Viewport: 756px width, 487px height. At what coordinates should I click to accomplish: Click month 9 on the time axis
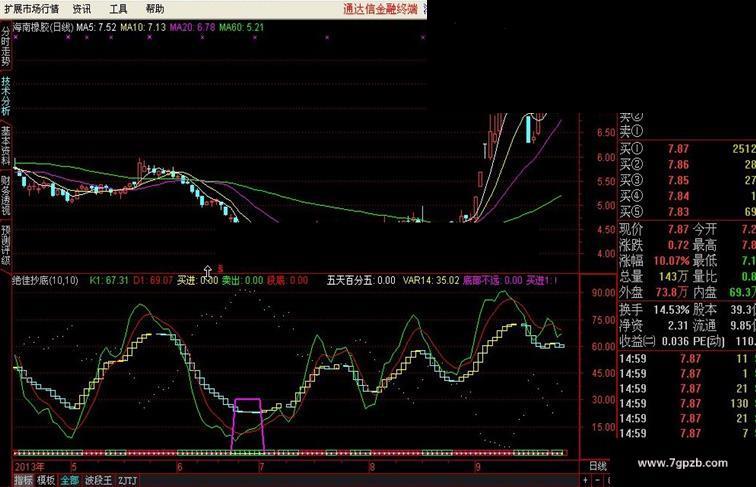tap(477, 467)
